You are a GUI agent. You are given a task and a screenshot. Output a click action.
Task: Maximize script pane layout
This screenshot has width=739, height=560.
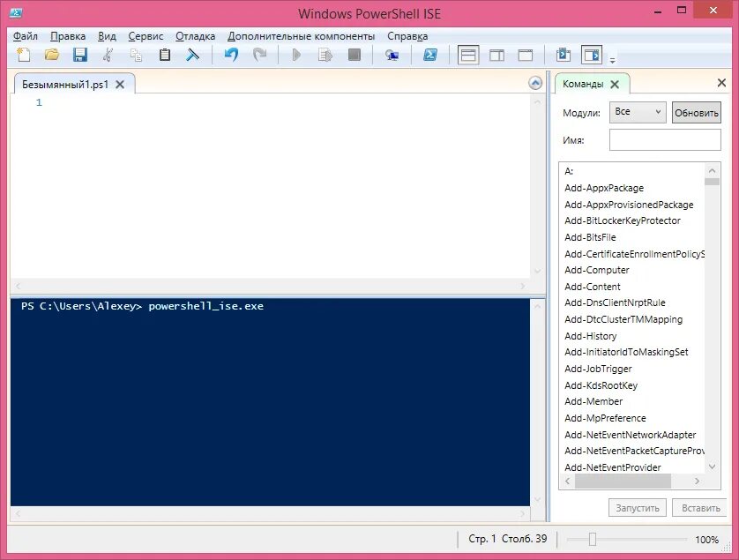pos(526,56)
